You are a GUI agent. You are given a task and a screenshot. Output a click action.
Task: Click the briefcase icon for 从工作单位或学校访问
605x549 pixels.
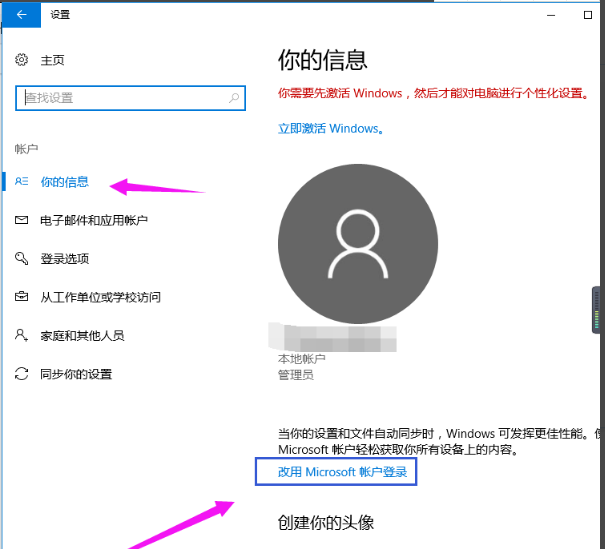pyautogui.click(x=22, y=297)
